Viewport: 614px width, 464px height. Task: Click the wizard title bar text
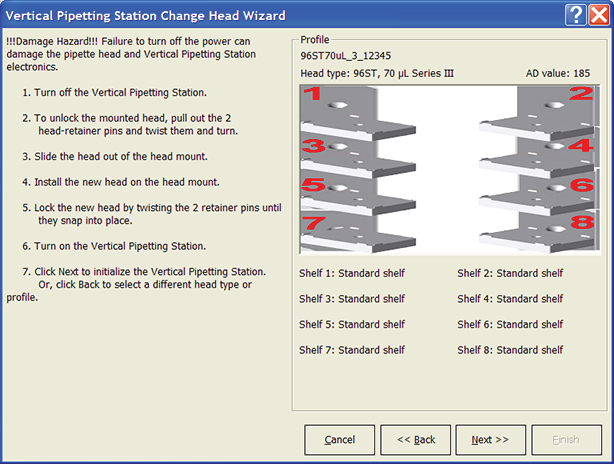pos(146,15)
